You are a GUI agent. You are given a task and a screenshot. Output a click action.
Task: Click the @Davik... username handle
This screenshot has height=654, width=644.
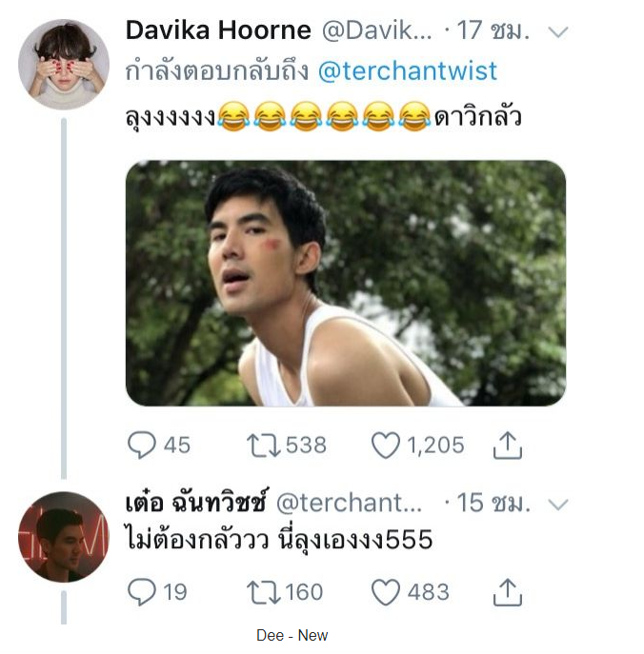click(x=377, y=30)
